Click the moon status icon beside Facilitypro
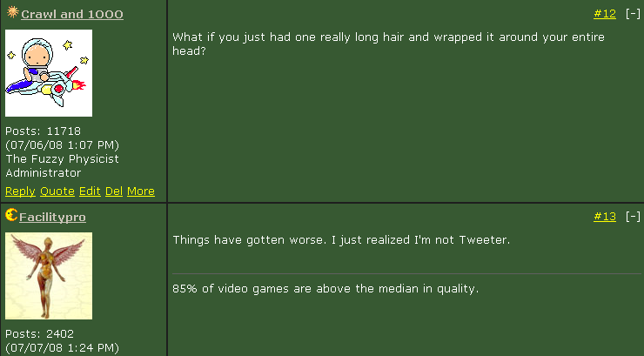Screen dimensions: 644x356 [x=11, y=214]
